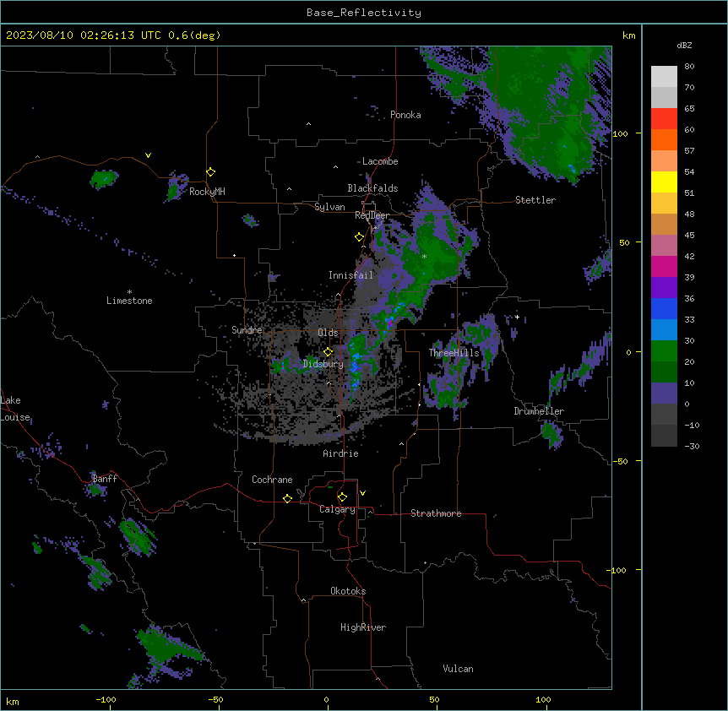Click the Calgary city label
The height and width of the screenshot is (711, 728).
coord(337,509)
